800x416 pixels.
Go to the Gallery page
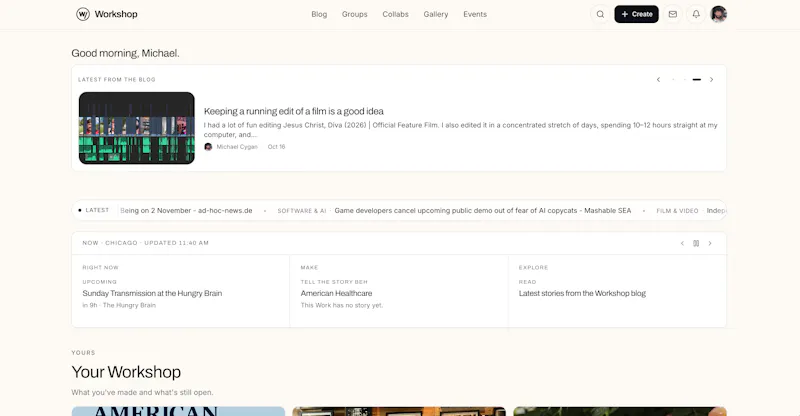pos(436,14)
